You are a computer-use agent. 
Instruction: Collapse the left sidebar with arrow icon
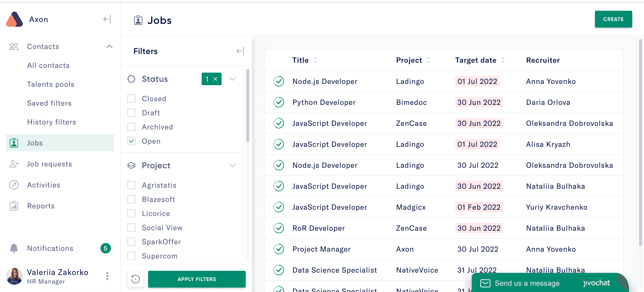[107, 19]
